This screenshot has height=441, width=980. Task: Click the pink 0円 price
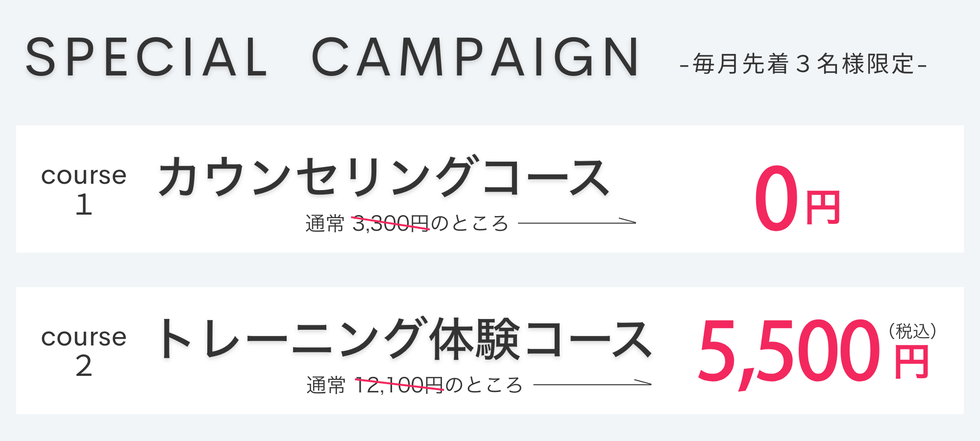click(798, 199)
